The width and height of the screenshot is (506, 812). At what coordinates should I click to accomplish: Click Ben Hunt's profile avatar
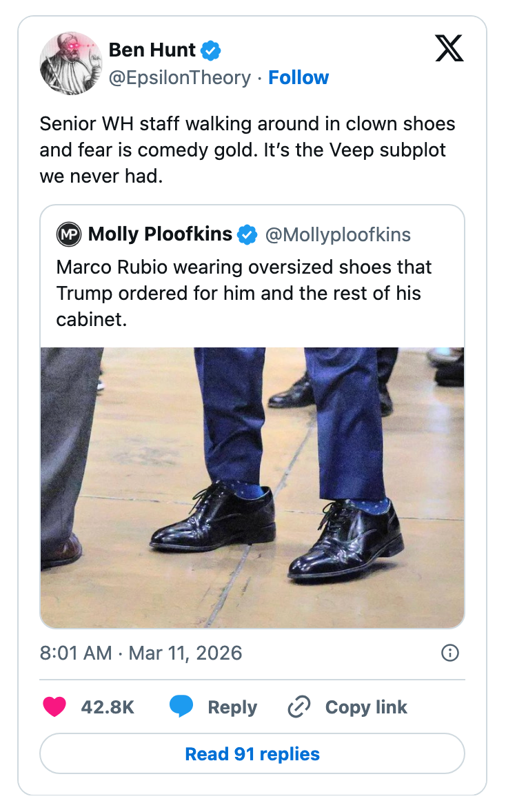pos(71,63)
